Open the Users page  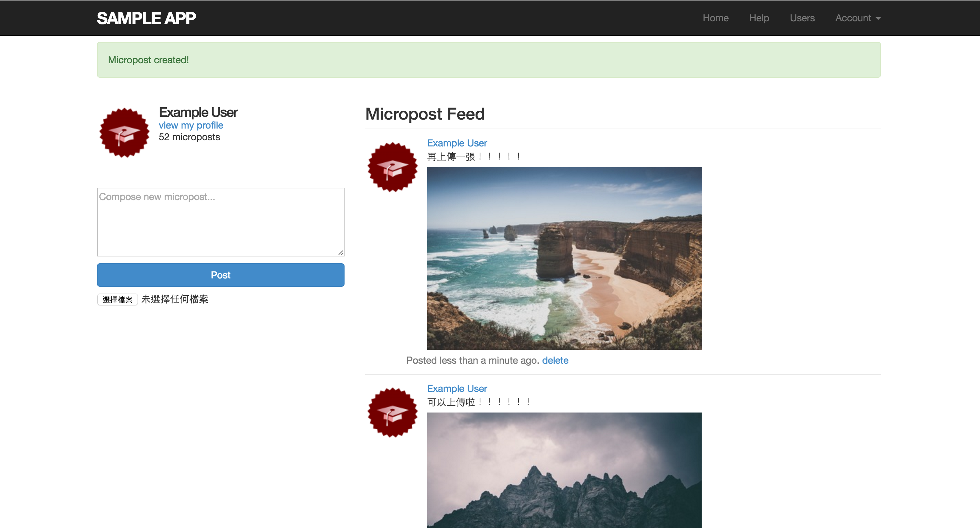click(x=802, y=18)
